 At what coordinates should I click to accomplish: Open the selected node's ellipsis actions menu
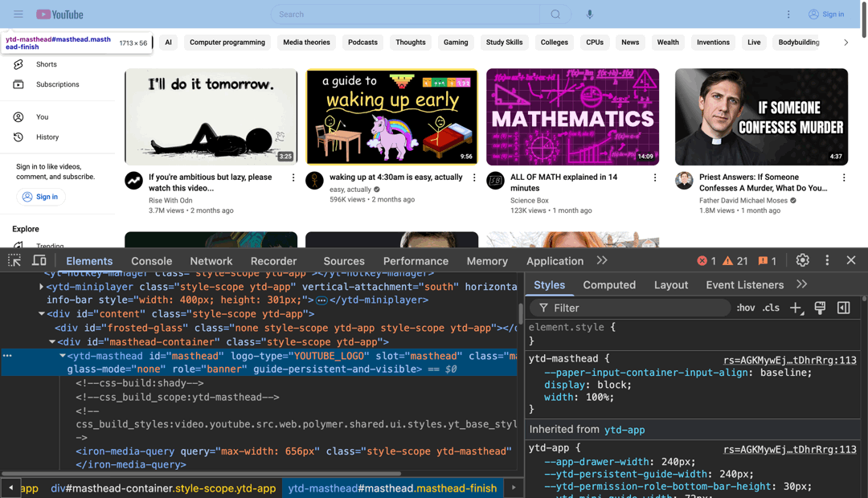(7, 356)
